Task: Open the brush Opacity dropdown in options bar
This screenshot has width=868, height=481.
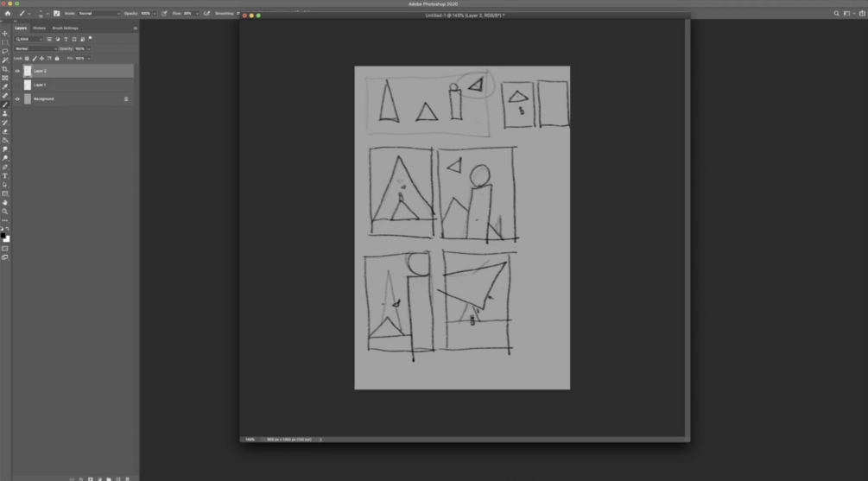Action: [x=155, y=13]
